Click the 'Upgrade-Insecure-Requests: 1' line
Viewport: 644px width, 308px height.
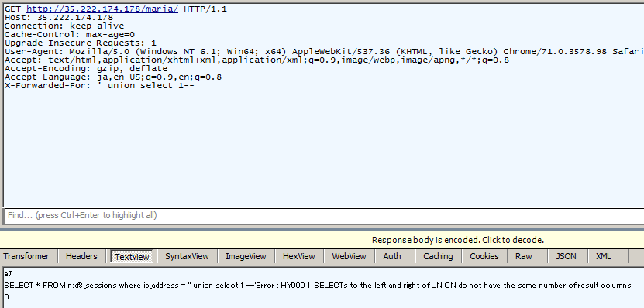click(81, 43)
